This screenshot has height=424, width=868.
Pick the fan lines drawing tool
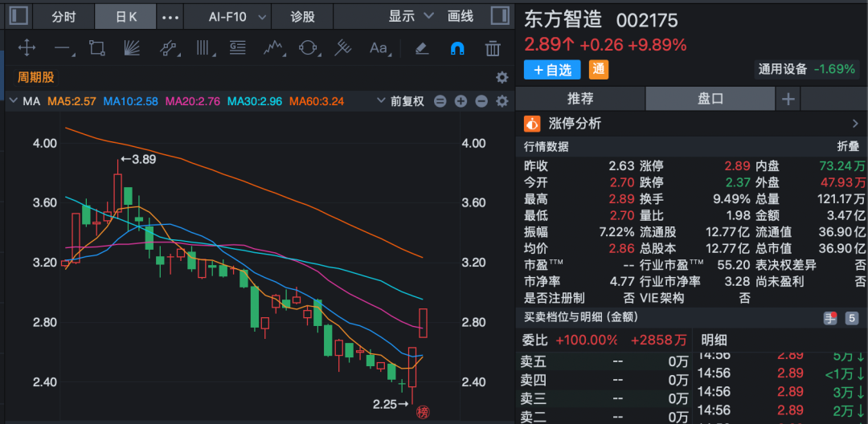[x=132, y=48]
